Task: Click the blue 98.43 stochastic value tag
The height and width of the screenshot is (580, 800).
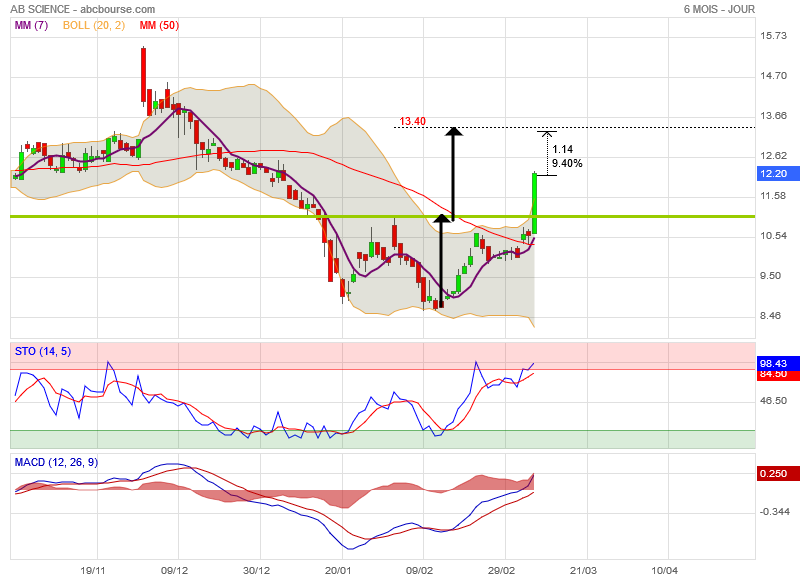Action: (x=778, y=363)
